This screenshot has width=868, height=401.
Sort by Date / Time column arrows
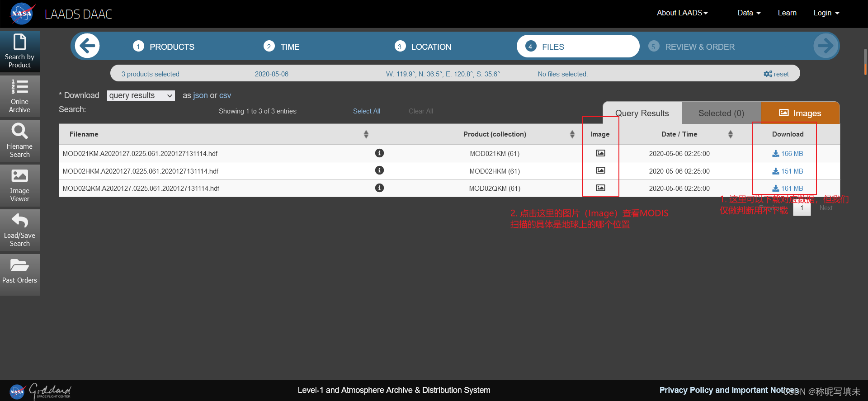731,134
